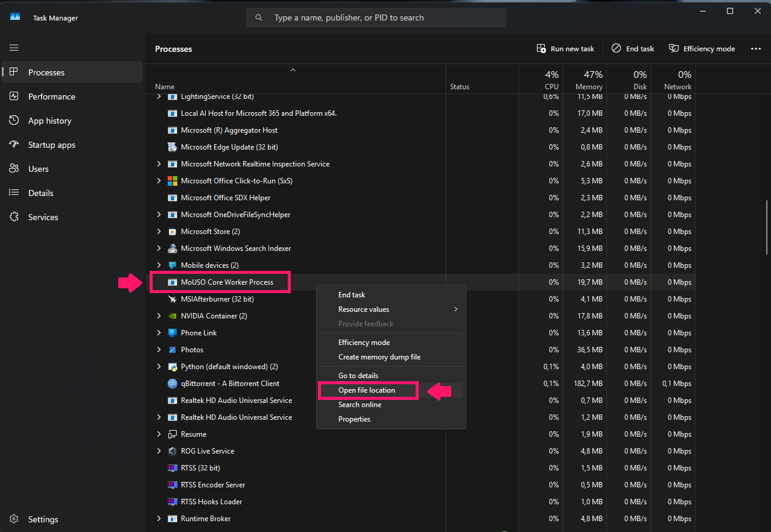Image resolution: width=771 pixels, height=532 pixels.
Task: Open the App history page
Action: [72, 121]
